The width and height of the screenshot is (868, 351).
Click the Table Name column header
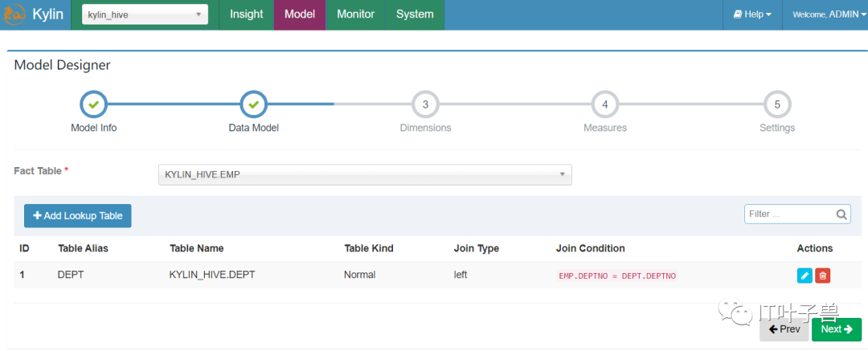click(197, 248)
